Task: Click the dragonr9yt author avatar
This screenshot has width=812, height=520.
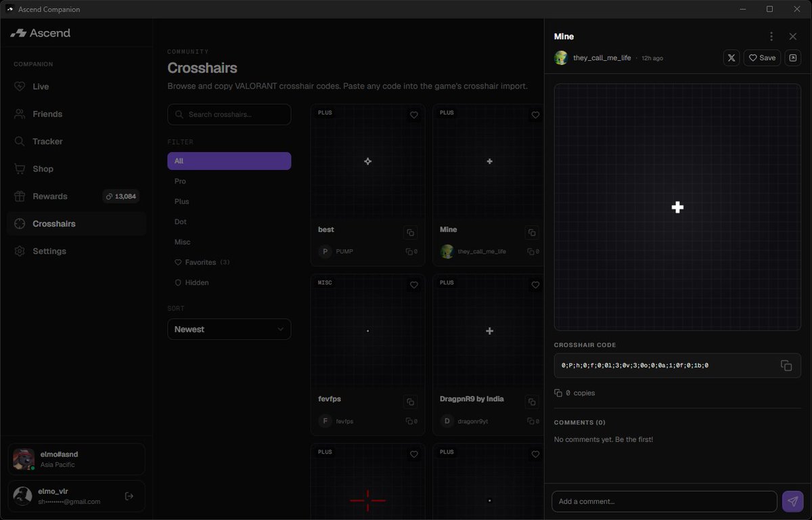Action: [447, 421]
